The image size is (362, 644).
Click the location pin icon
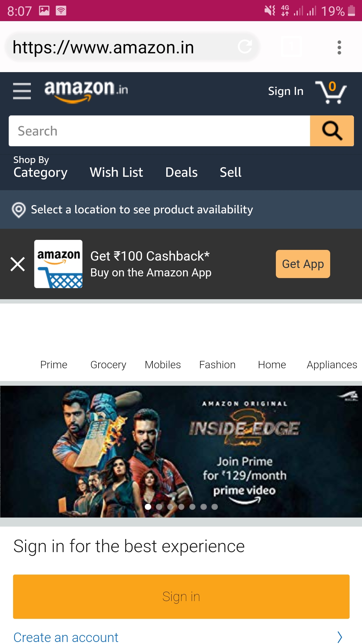point(18,210)
